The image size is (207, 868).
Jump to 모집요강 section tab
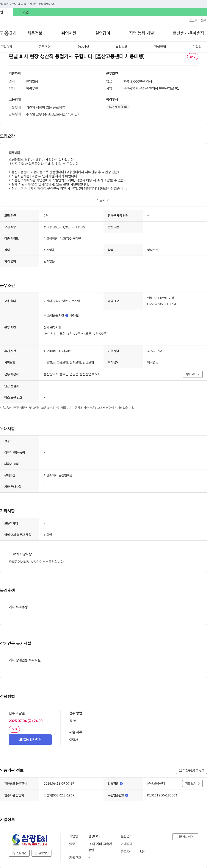click(6, 47)
